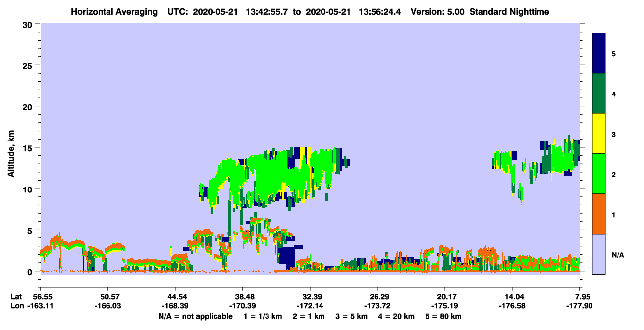Click the '1 = 1/3 km' legend text
Viewport: 644px width, 330px height.
[x=263, y=316]
